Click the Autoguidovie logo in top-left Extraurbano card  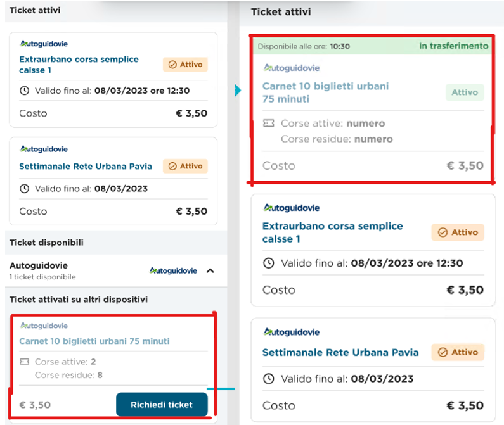point(44,44)
